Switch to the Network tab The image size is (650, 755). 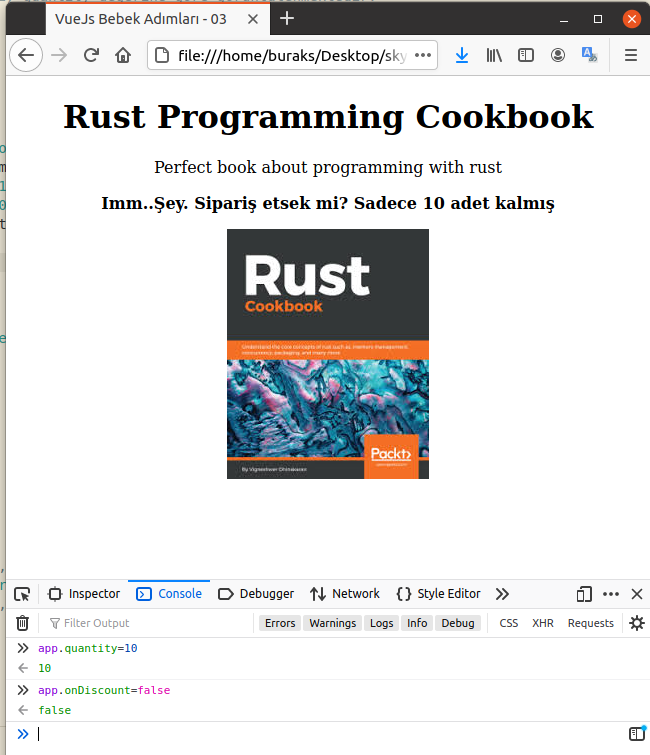345,594
